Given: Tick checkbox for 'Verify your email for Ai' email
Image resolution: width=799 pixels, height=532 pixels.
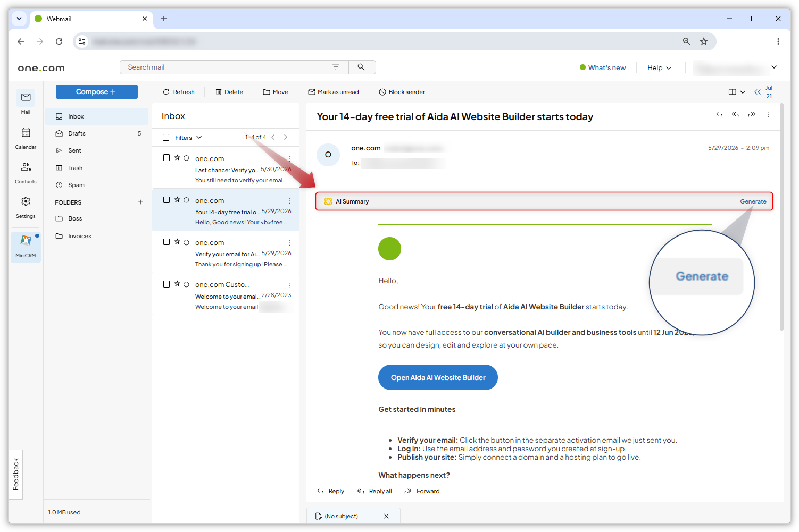Looking at the screenshot, I should [x=167, y=242].
